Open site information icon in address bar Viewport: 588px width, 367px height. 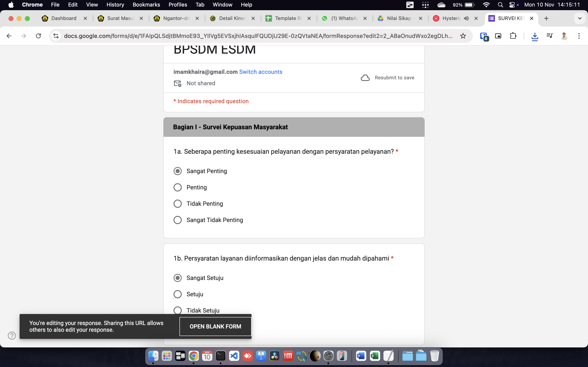click(x=56, y=36)
